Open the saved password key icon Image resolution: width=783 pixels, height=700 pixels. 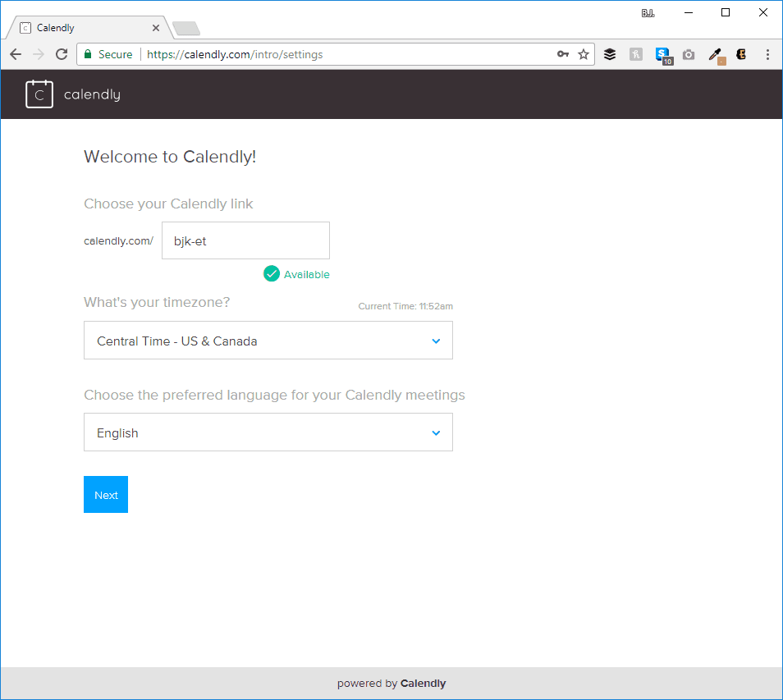pos(563,54)
